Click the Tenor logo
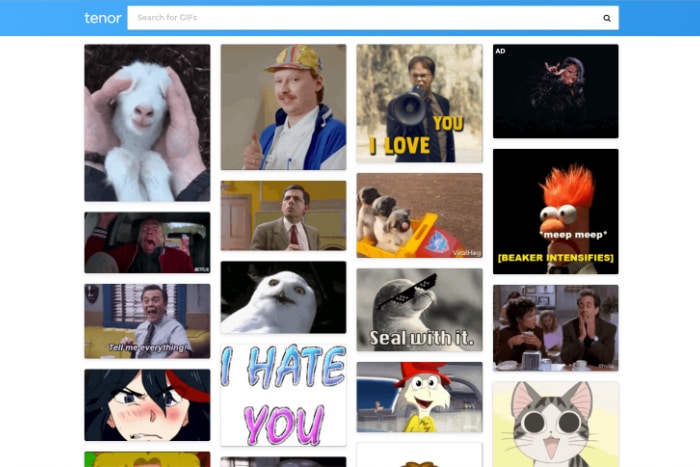The width and height of the screenshot is (700, 467). tap(102, 18)
